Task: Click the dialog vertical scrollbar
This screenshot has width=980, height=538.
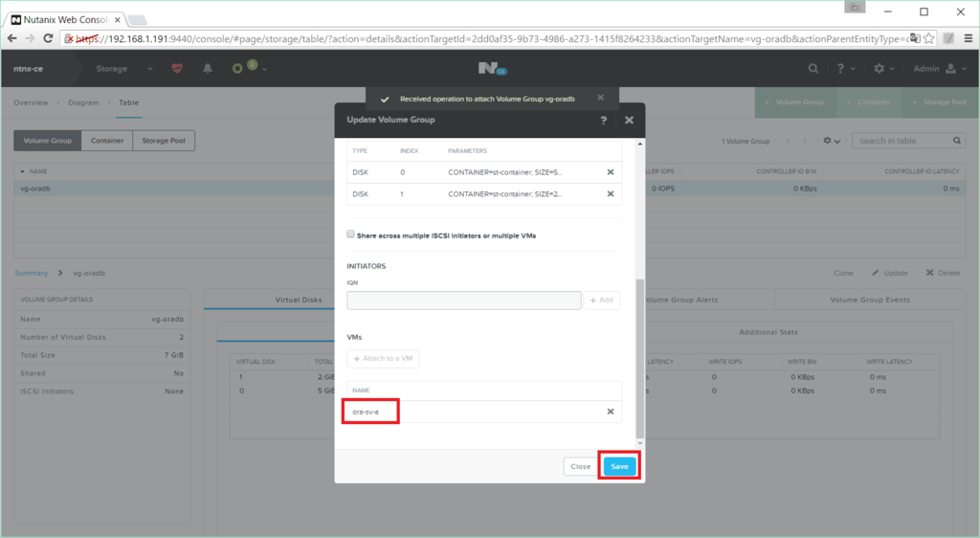Action: [639, 359]
